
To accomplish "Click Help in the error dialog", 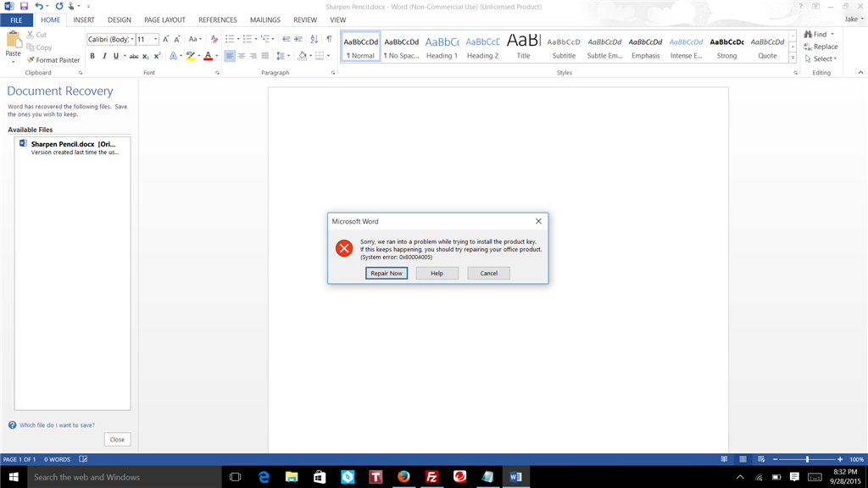I will click(x=437, y=274).
